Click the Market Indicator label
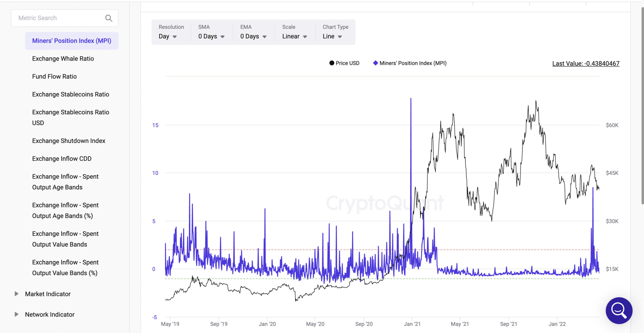The height and width of the screenshot is (333, 644). [x=48, y=294]
